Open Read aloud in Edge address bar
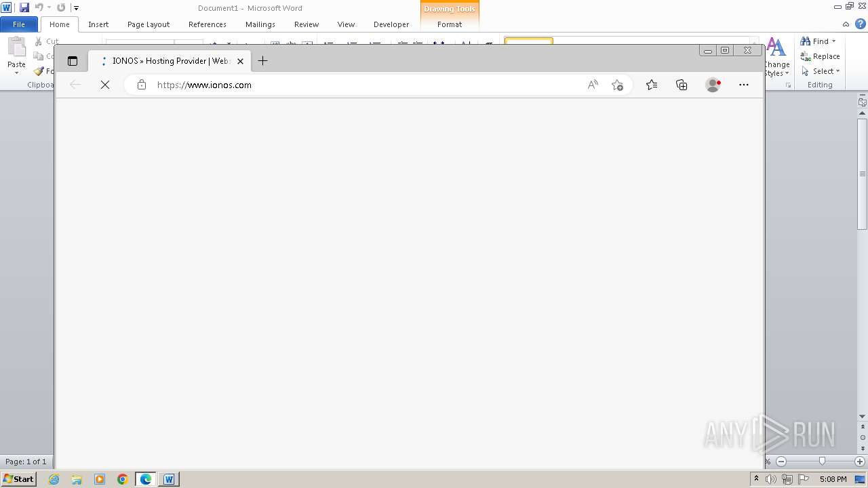The height and width of the screenshot is (488, 868). (593, 85)
